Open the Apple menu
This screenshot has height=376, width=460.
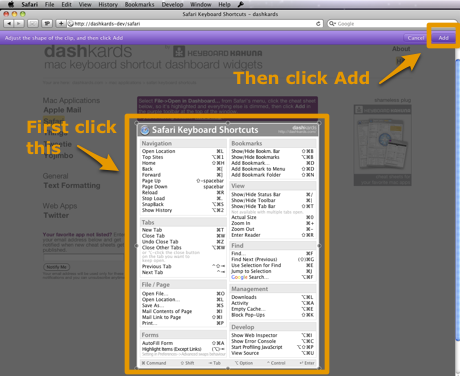point(11,4)
